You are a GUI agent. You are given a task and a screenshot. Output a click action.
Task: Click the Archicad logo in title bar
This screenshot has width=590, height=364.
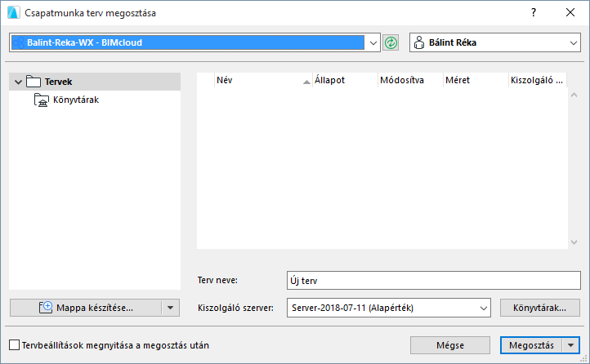(14, 12)
